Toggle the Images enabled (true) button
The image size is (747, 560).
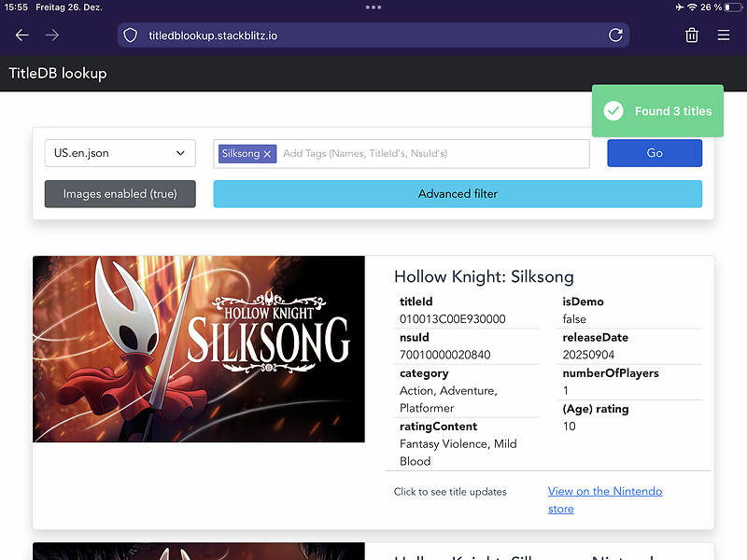(x=120, y=194)
